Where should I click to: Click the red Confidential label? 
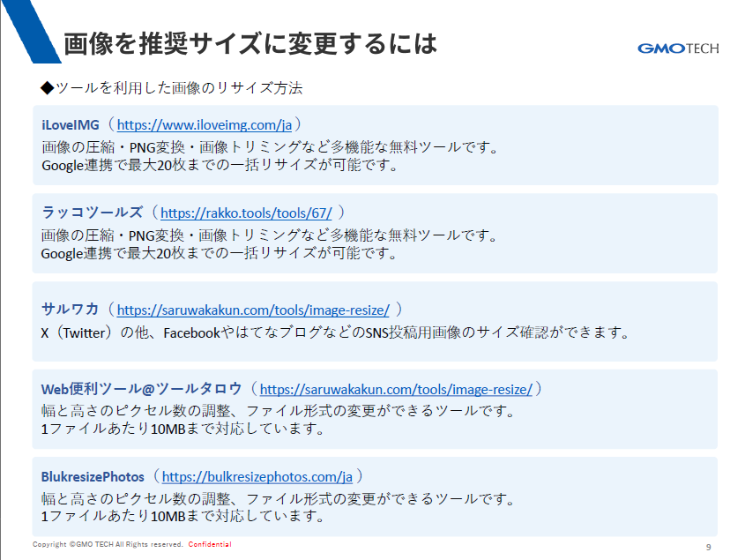[210, 544]
